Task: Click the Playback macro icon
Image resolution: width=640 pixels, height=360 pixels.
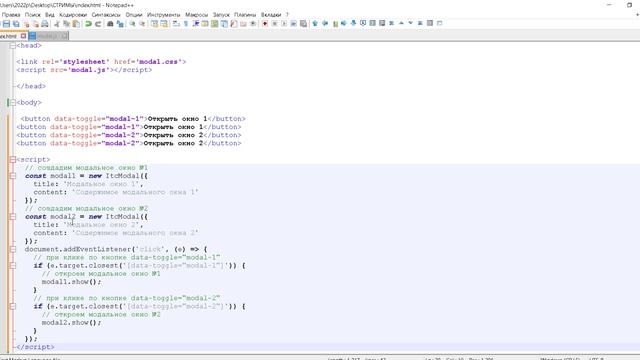Action: point(284,24)
